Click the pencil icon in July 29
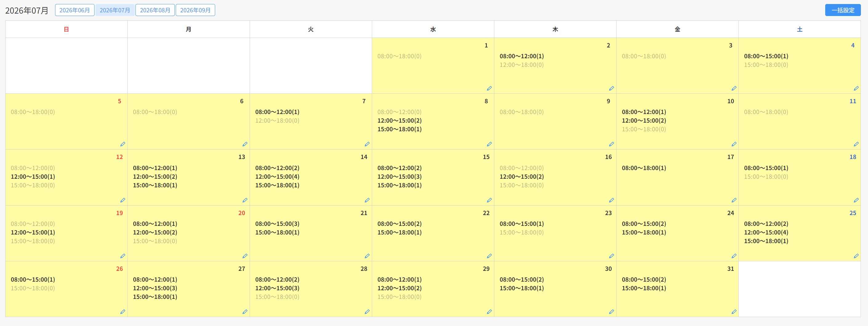Image resolution: width=868 pixels, height=326 pixels. pos(489,312)
